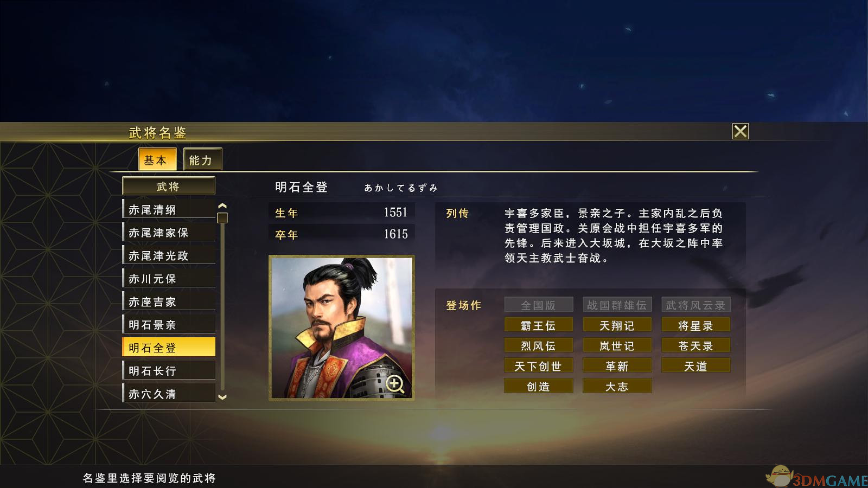Click the officer portrait of 明石全登
Image resolution: width=868 pixels, height=488 pixels.
tap(342, 328)
